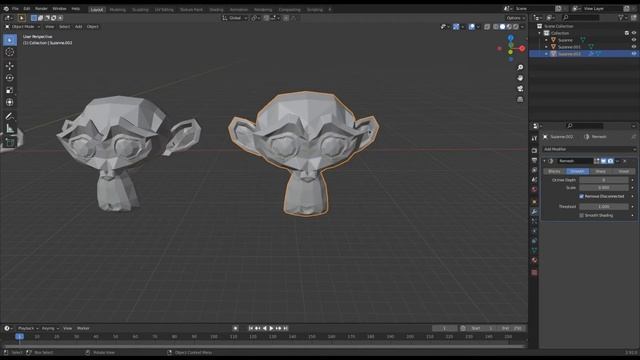Select the Select Box tool

10,40
